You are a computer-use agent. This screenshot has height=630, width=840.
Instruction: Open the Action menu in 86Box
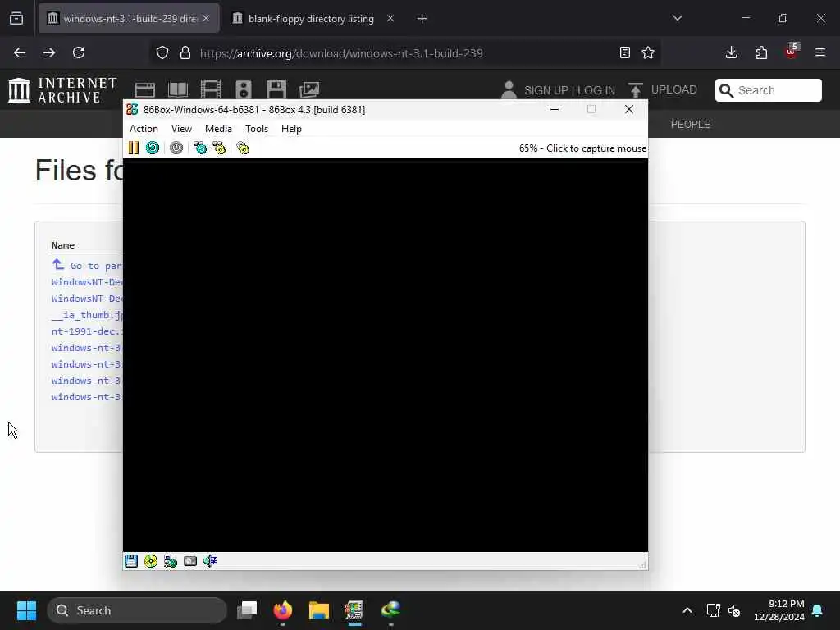[144, 129]
